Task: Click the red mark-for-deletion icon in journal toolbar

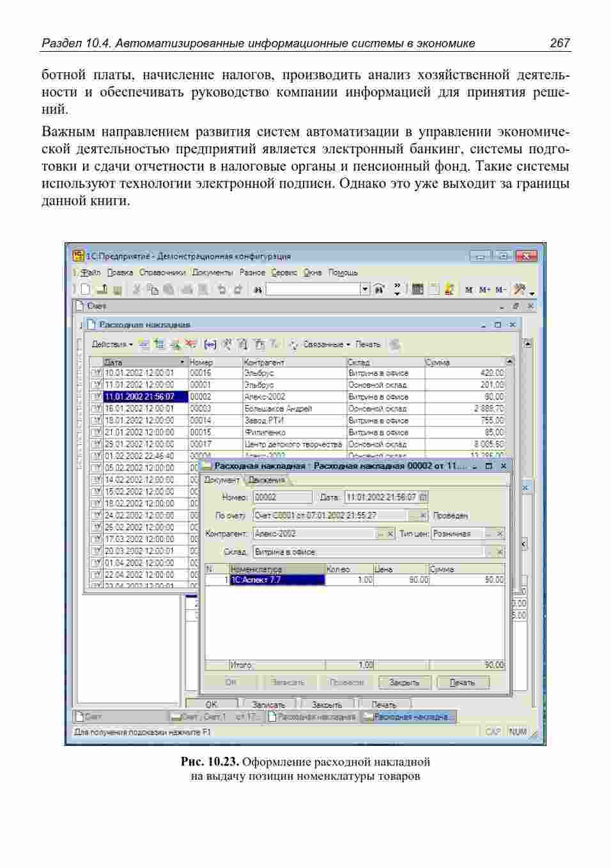Action: [x=190, y=345]
